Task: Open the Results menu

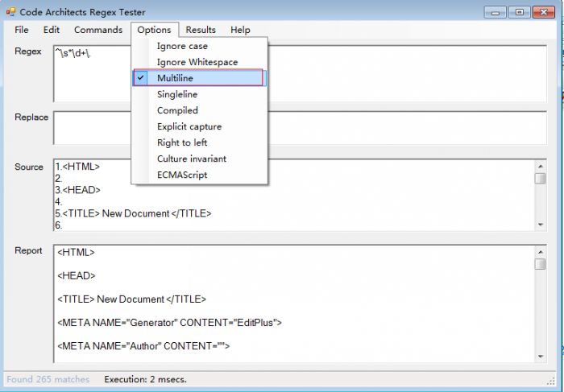Action: click(201, 30)
